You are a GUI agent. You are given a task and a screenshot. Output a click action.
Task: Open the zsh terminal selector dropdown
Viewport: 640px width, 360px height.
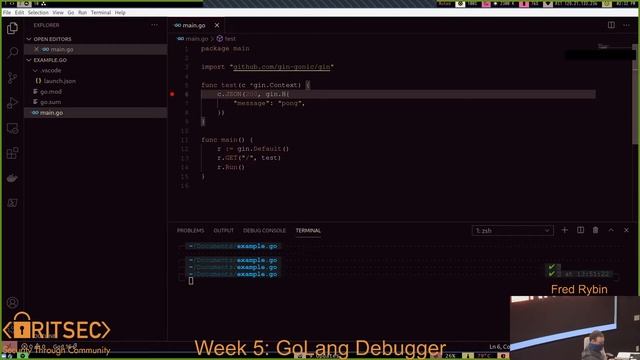click(x=513, y=231)
